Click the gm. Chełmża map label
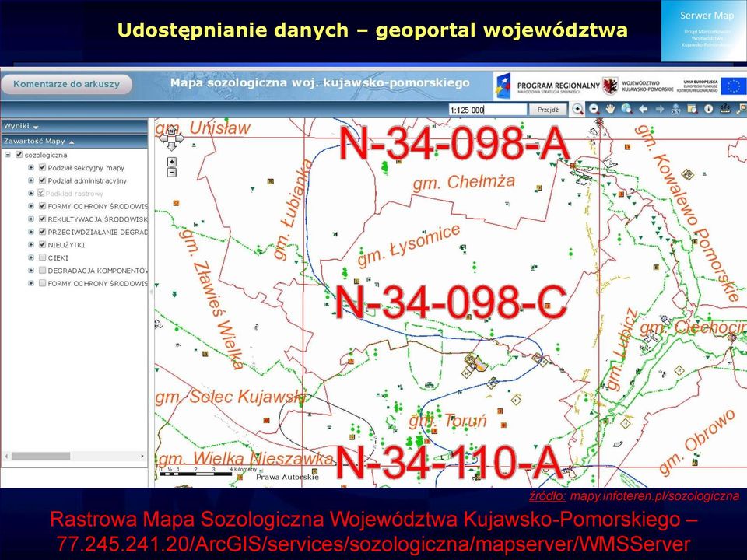 pos(464,182)
